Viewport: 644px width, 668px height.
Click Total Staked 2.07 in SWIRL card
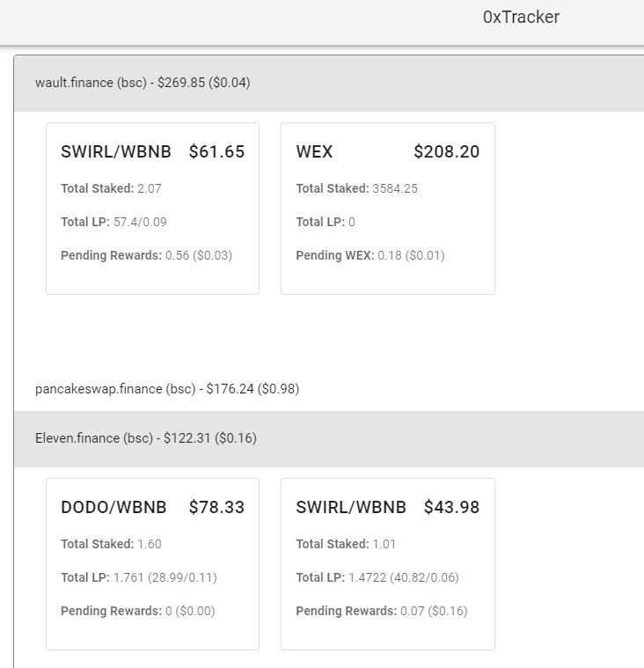coord(111,188)
